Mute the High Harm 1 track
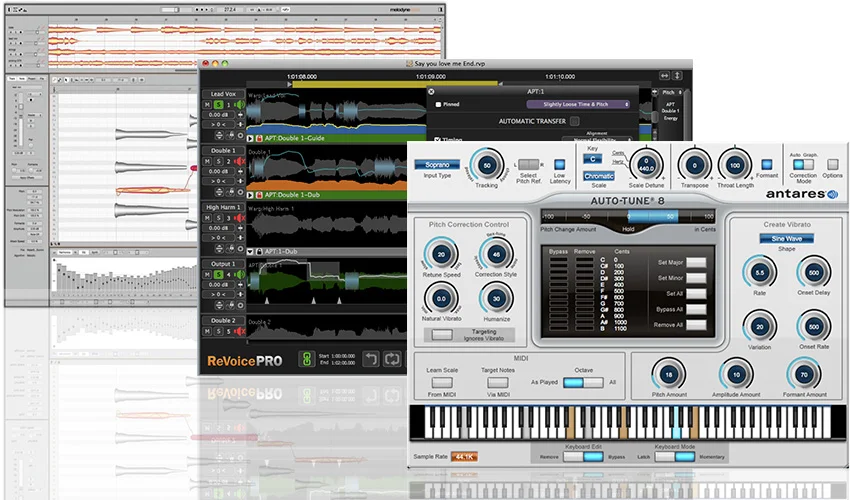 click(207, 218)
